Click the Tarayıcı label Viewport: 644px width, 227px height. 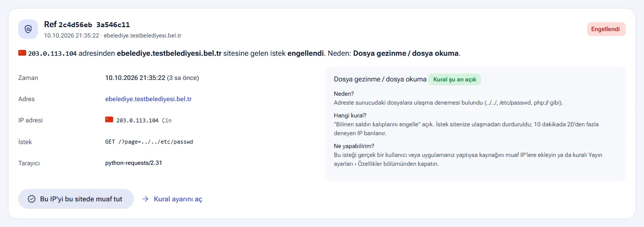pyautogui.click(x=30, y=162)
